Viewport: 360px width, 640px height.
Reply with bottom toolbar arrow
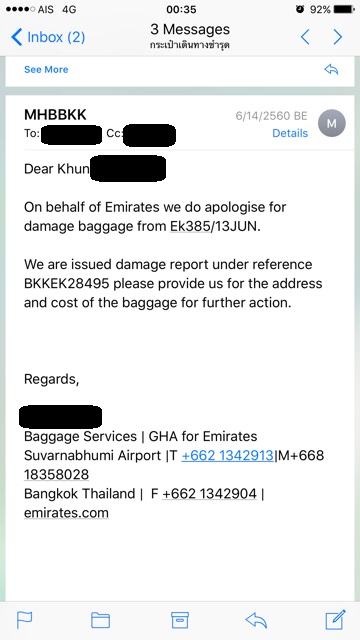click(x=256, y=620)
